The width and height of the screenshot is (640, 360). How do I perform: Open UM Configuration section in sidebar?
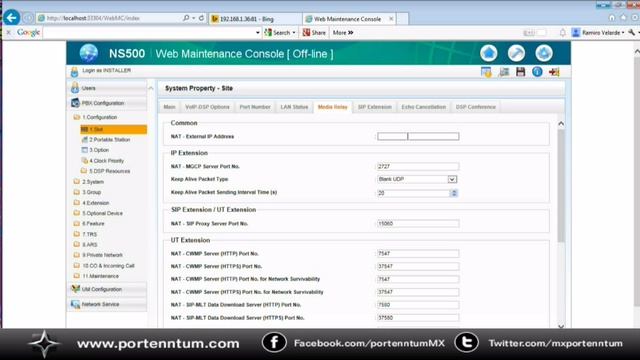108,289
